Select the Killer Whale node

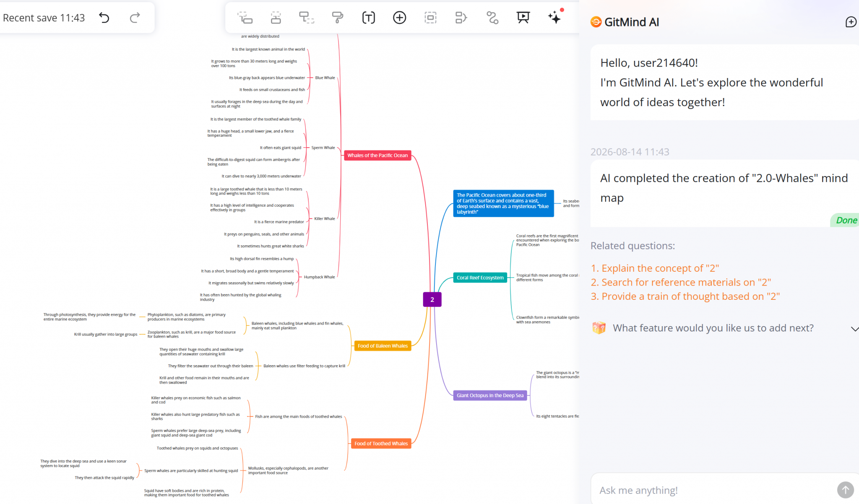(x=325, y=218)
